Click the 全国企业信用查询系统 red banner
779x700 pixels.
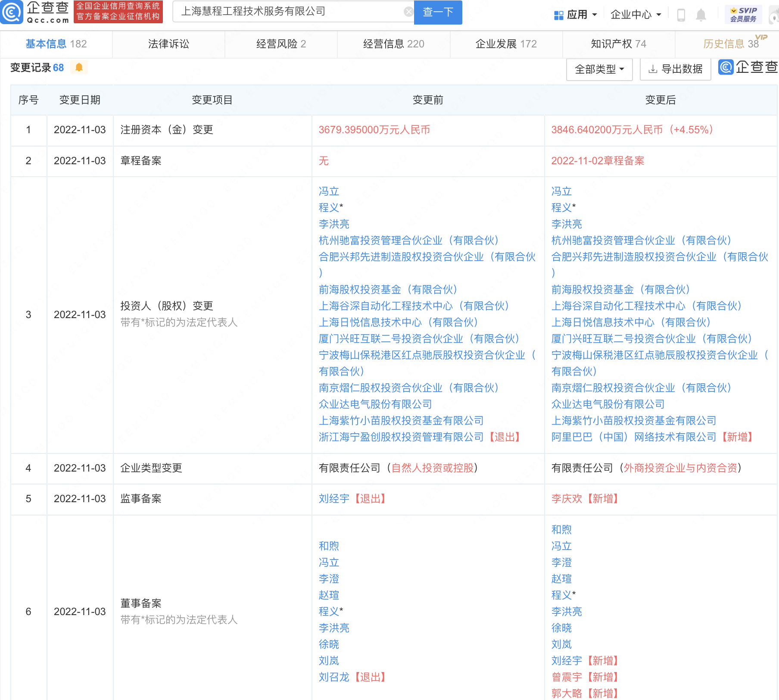point(118,12)
